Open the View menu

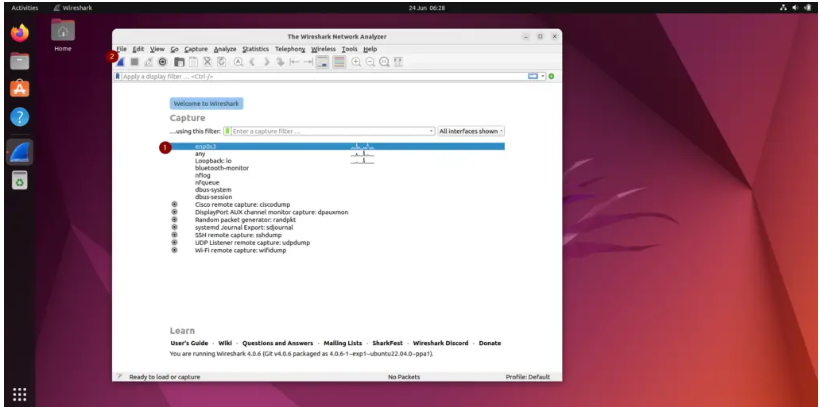[x=157, y=49]
